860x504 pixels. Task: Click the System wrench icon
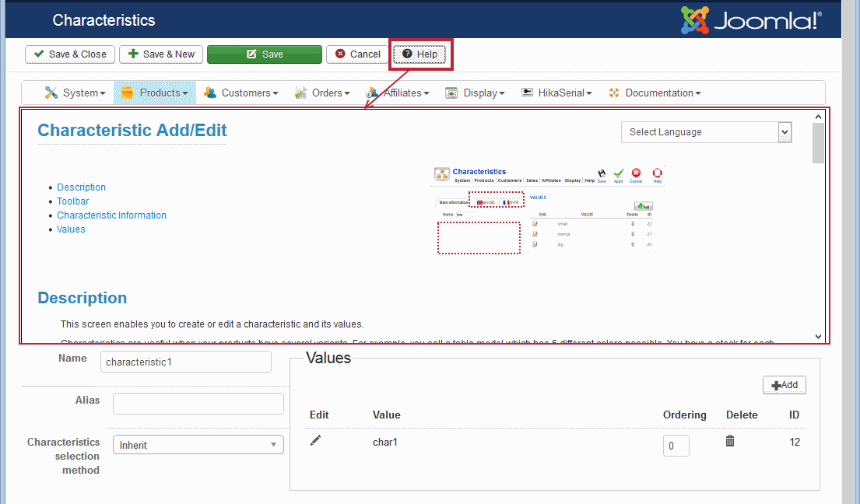click(51, 93)
